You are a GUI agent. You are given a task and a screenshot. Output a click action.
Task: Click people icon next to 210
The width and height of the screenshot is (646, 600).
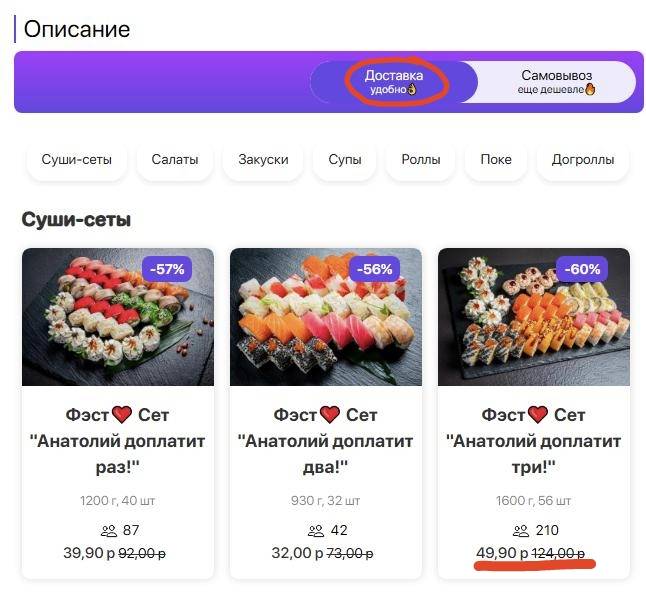(x=520, y=530)
